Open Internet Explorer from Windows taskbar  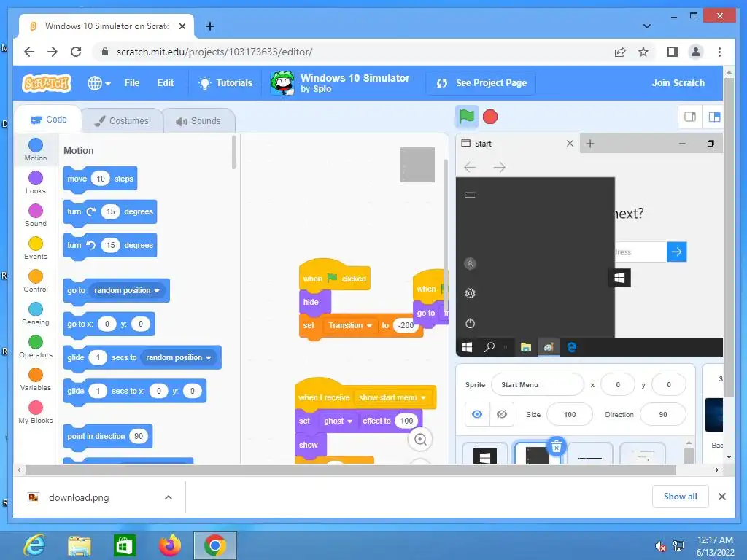point(34,545)
